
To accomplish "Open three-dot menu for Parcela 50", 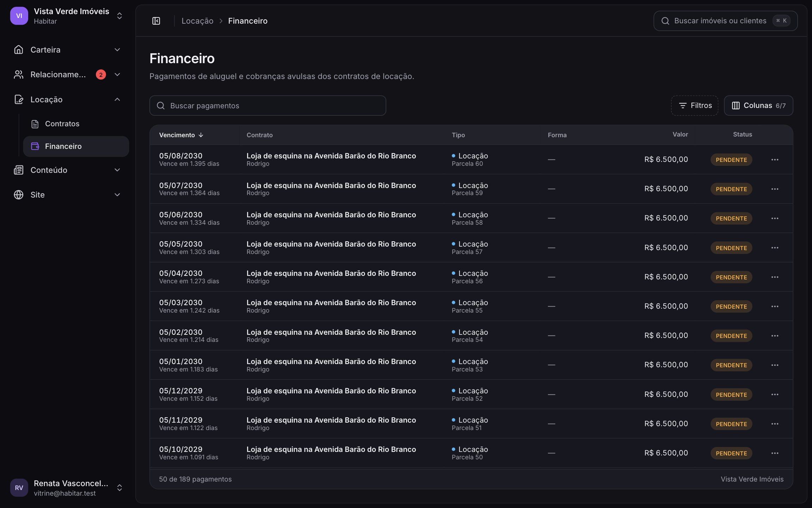I will (775, 453).
